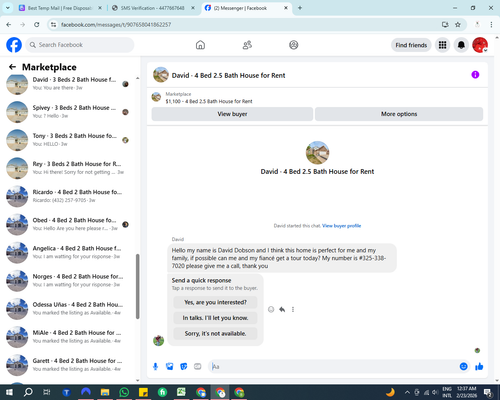
Task: Open the GIF picker icon
Action: pyautogui.click(x=198, y=367)
